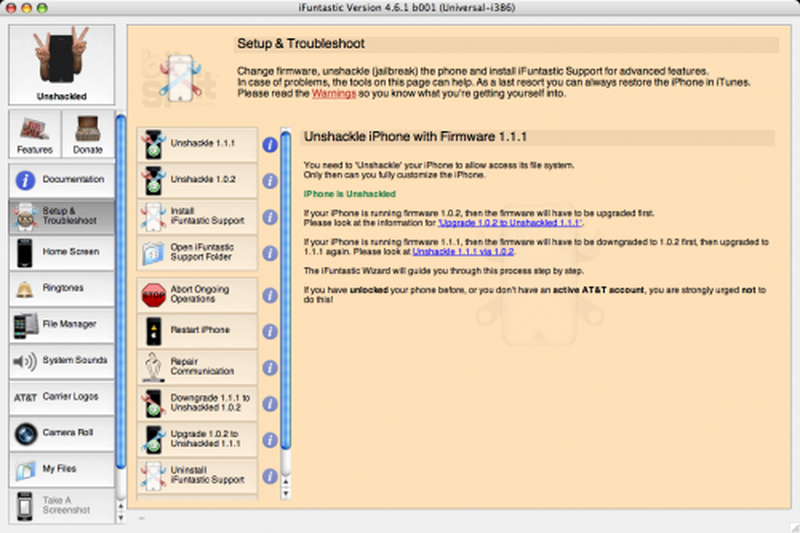Open System Sounds section
This screenshot has height=533, width=800.
click(x=61, y=361)
